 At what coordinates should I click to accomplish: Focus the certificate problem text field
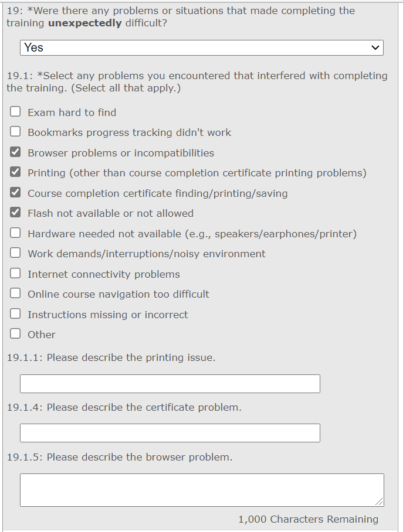pyautogui.click(x=170, y=433)
